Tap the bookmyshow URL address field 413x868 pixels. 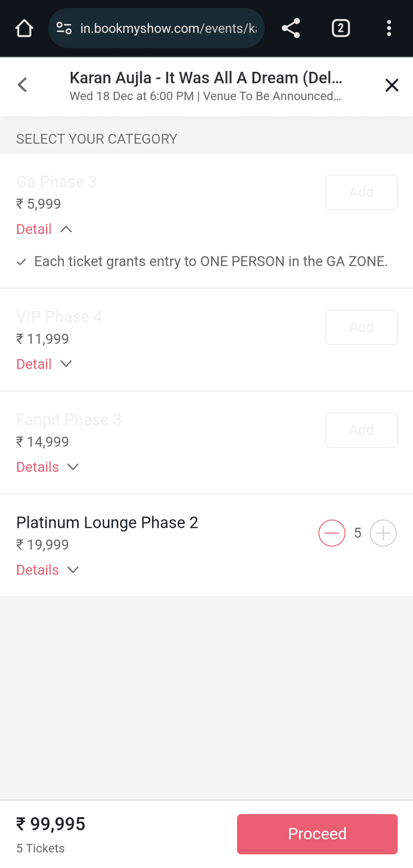pyautogui.click(x=168, y=28)
